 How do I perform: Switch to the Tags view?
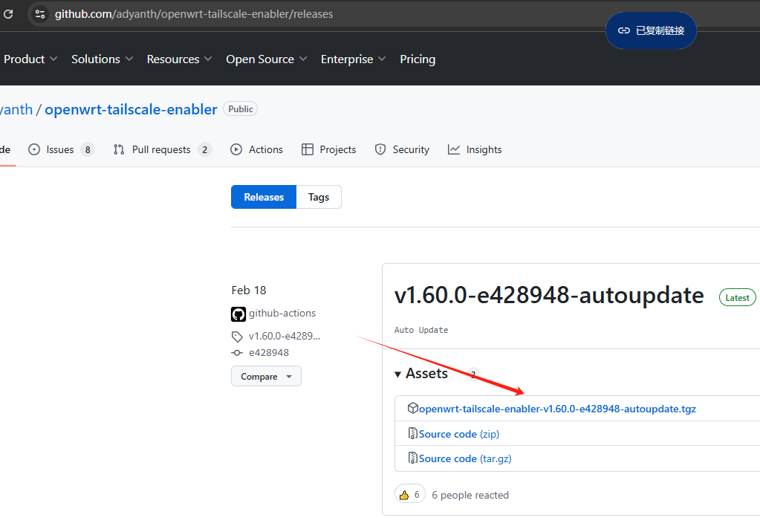coord(319,197)
